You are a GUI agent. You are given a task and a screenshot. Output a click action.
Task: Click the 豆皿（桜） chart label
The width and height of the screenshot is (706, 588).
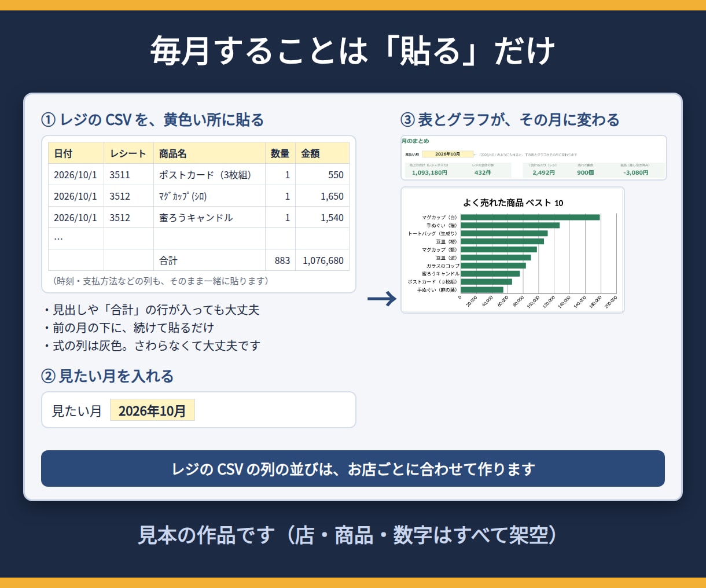(x=446, y=241)
